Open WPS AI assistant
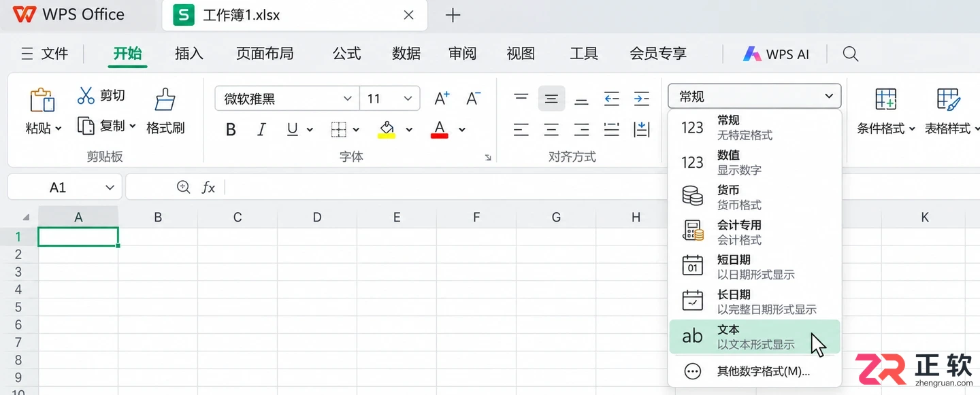The image size is (980, 395). tap(776, 54)
